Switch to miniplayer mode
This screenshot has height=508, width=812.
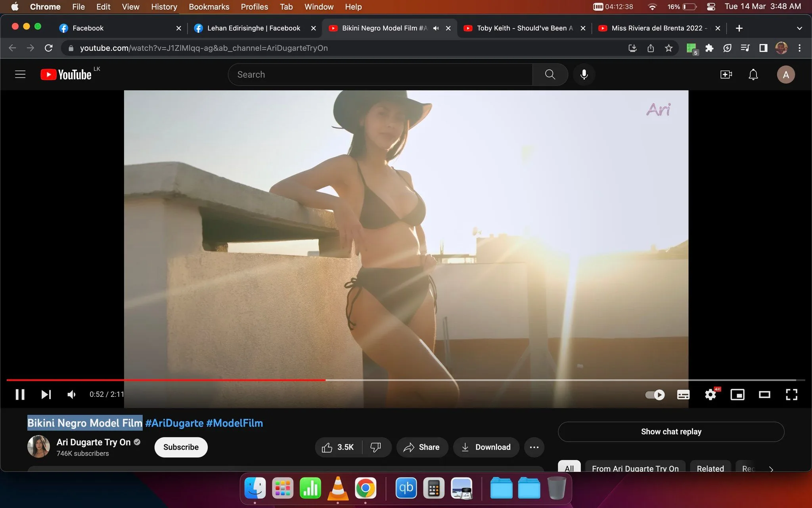[x=737, y=394]
